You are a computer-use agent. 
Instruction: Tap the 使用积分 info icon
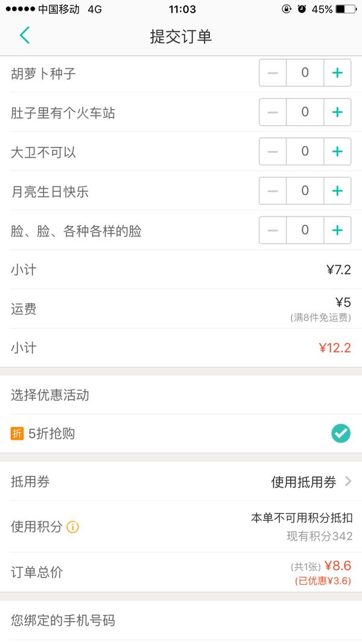tap(72, 527)
